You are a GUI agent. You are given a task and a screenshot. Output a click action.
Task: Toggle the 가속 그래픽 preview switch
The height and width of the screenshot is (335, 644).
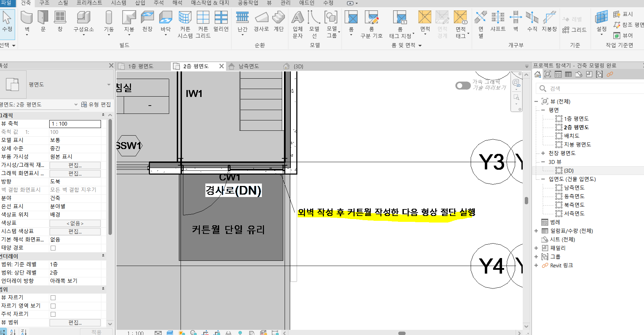pyautogui.click(x=463, y=86)
